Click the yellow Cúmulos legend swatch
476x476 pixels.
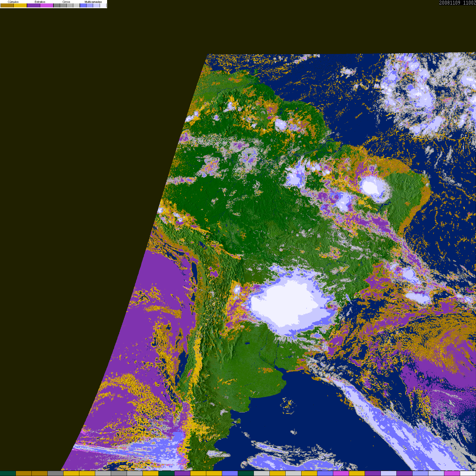20,5
